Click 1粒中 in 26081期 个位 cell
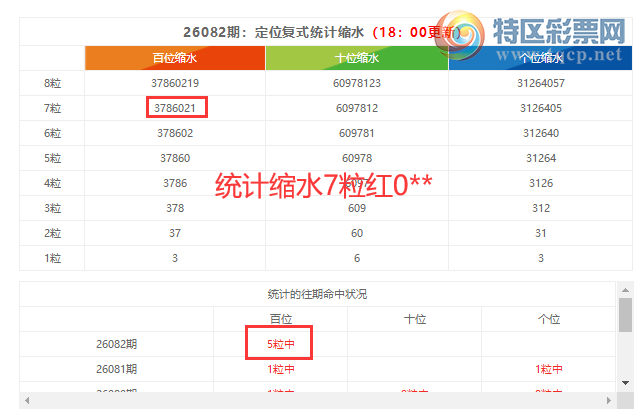 click(549, 369)
